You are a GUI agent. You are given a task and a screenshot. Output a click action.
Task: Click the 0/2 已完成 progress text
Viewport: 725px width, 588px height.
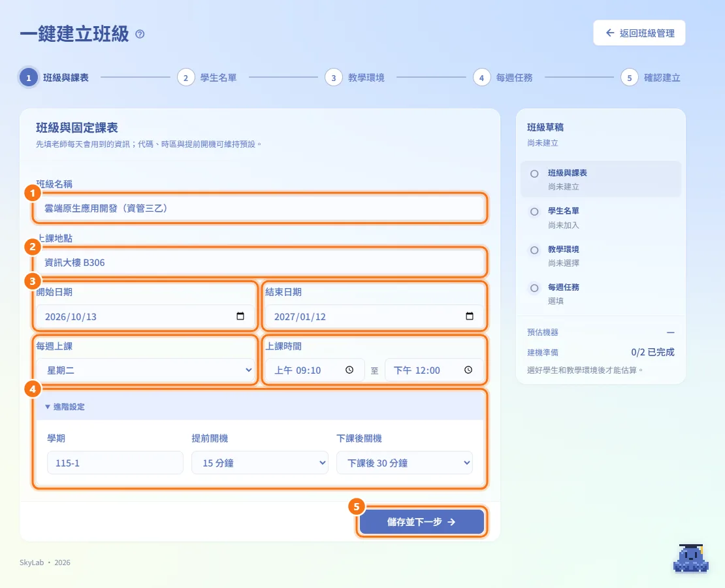(x=652, y=352)
